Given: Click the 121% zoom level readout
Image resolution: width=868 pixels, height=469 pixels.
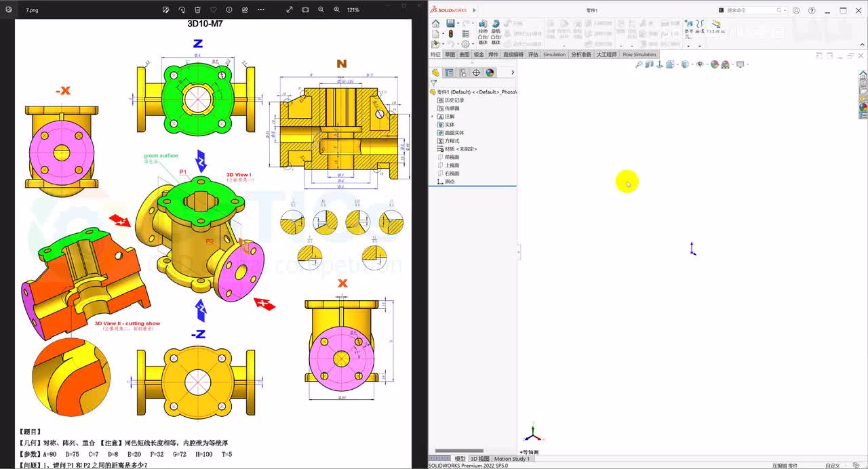Looking at the screenshot, I should pos(353,10).
